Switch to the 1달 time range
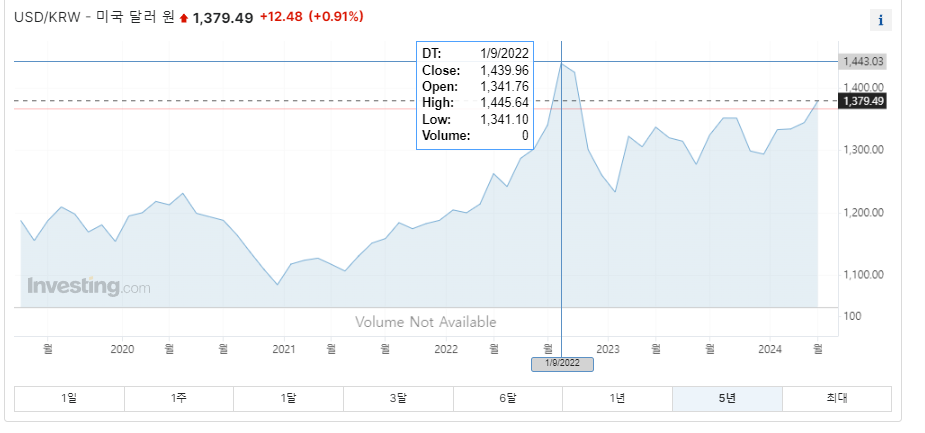 point(288,399)
